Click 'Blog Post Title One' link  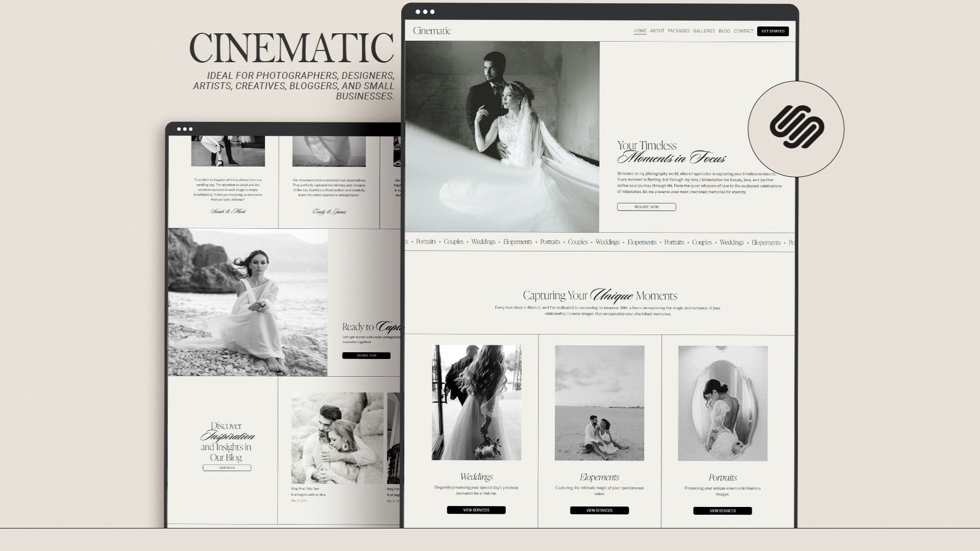305,489
